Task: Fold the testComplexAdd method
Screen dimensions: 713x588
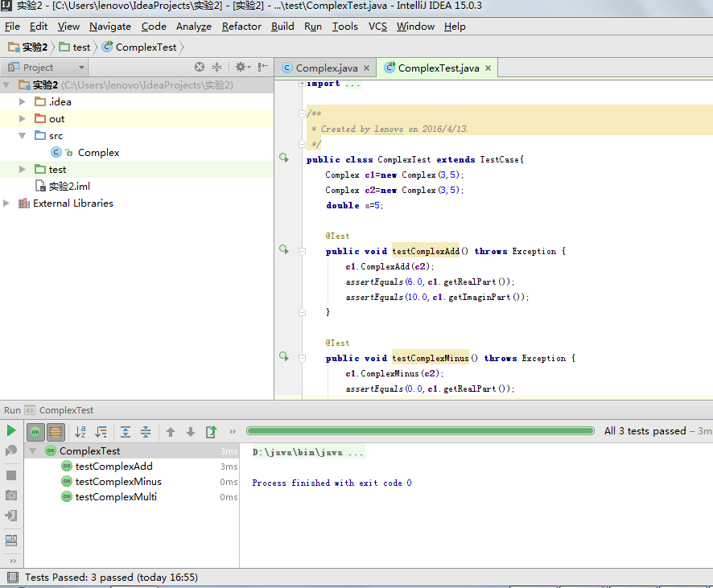Action: pos(302,251)
